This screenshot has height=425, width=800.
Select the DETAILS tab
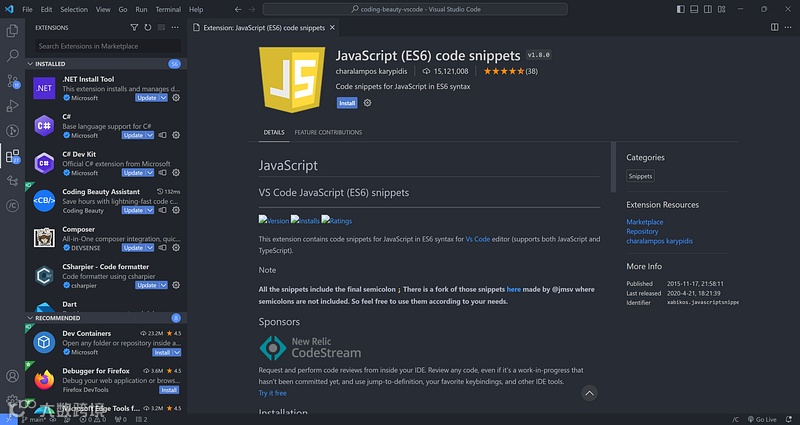274,132
